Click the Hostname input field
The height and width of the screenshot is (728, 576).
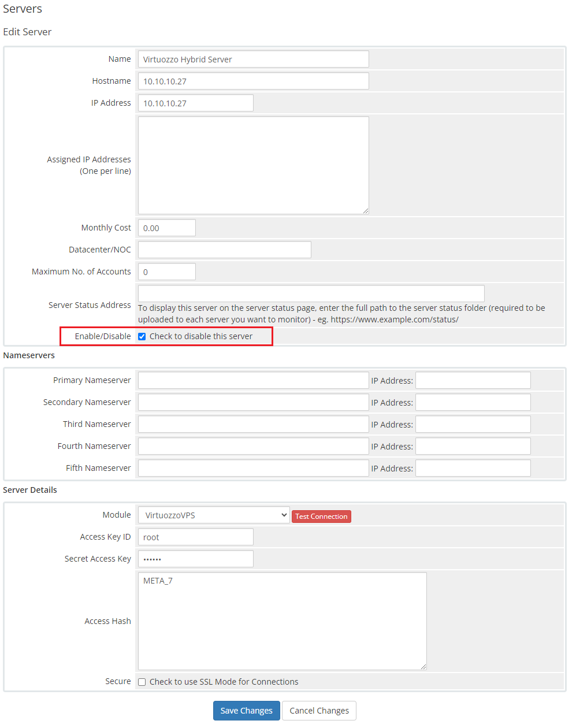(253, 81)
